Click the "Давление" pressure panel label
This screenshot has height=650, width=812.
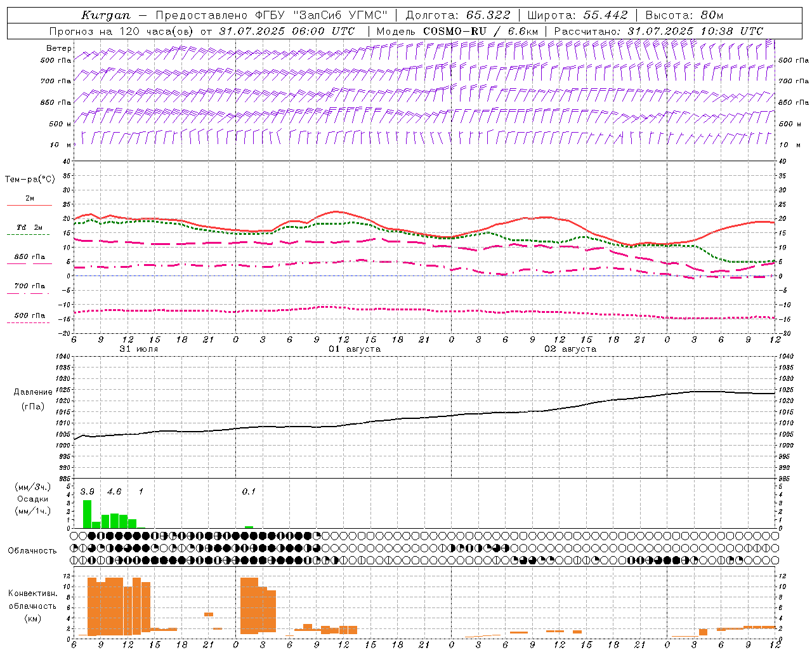tap(32, 392)
